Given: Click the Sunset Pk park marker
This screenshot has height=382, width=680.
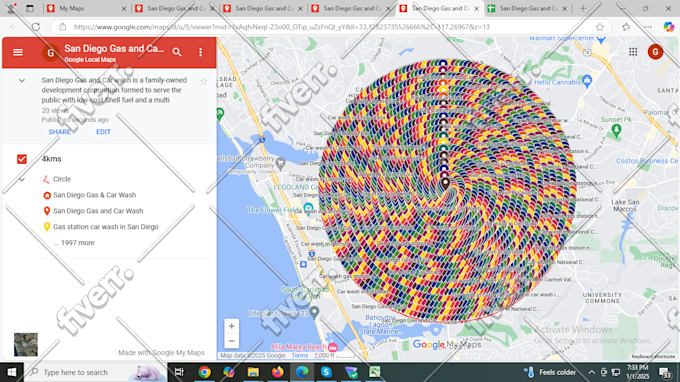Looking at the screenshot, I should [616, 130].
